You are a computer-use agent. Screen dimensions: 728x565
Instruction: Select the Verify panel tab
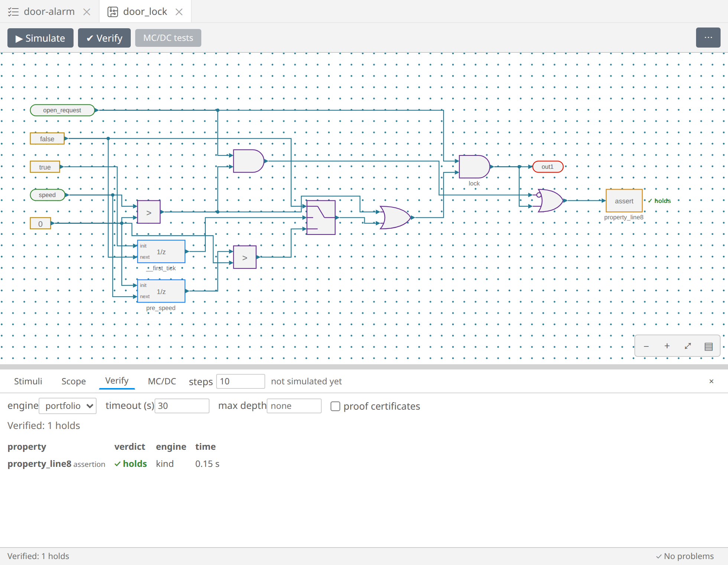click(x=117, y=381)
